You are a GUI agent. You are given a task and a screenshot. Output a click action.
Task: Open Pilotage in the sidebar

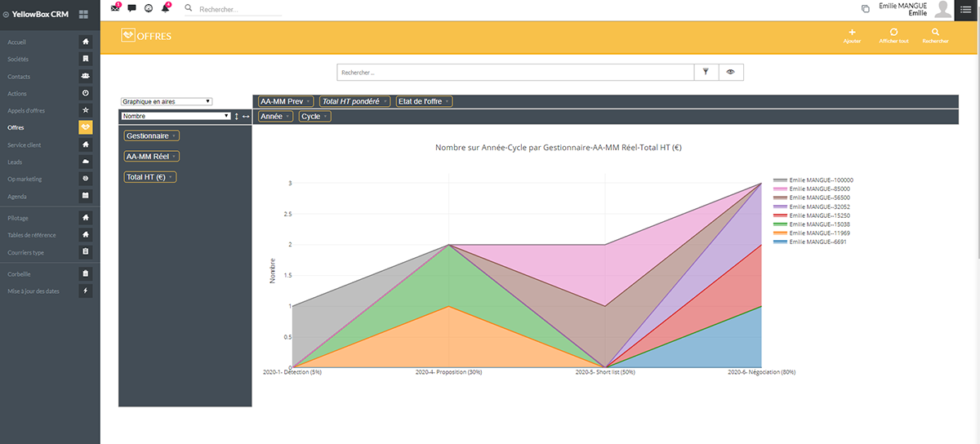click(x=19, y=218)
